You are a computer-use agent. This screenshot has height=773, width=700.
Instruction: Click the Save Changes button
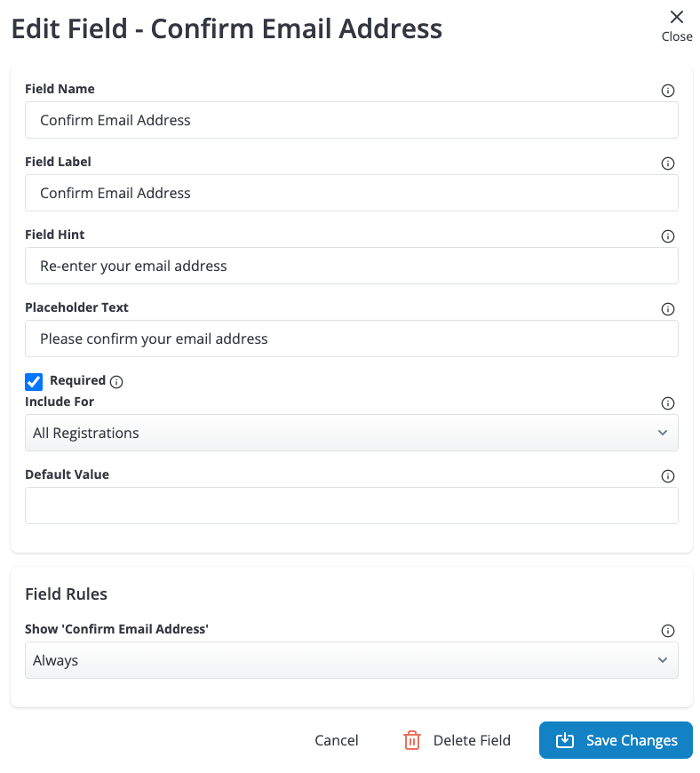616,740
